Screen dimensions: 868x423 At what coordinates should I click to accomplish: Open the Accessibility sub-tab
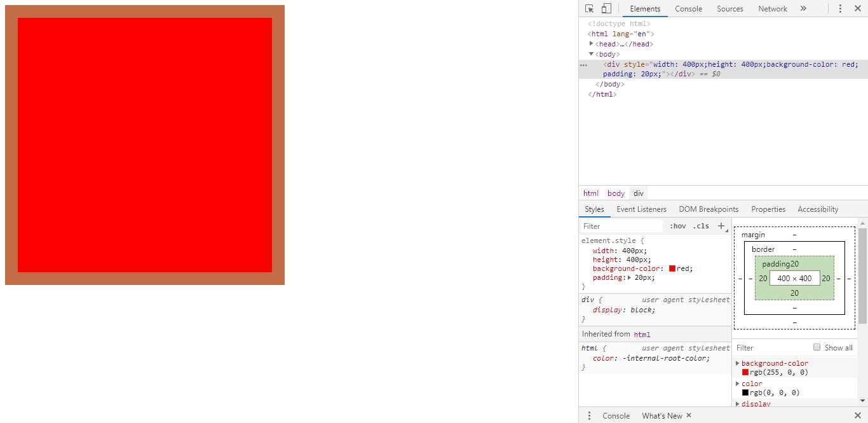coord(818,209)
